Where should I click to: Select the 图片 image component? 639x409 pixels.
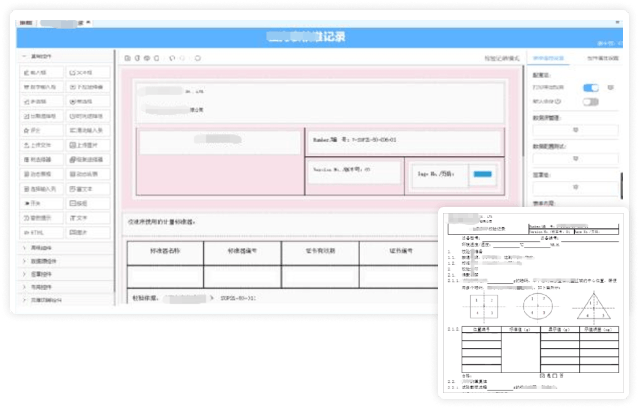point(88,231)
